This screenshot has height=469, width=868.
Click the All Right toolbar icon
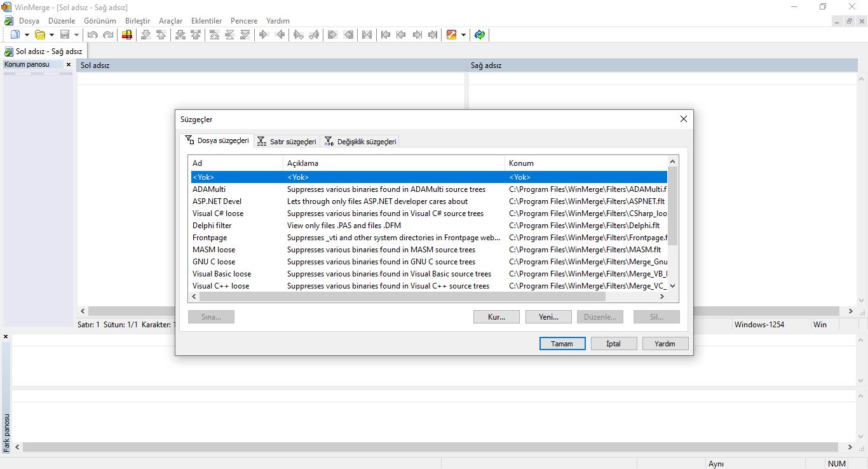pyautogui.click(x=332, y=35)
